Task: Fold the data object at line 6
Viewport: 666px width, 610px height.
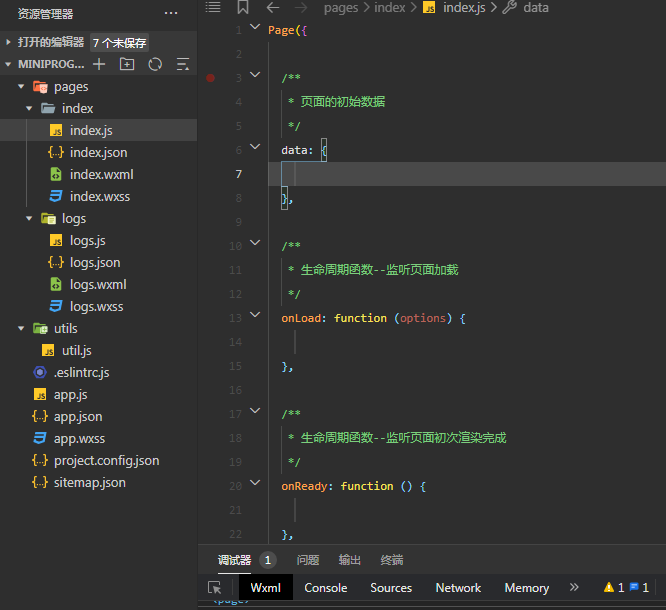Action: point(255,147)
